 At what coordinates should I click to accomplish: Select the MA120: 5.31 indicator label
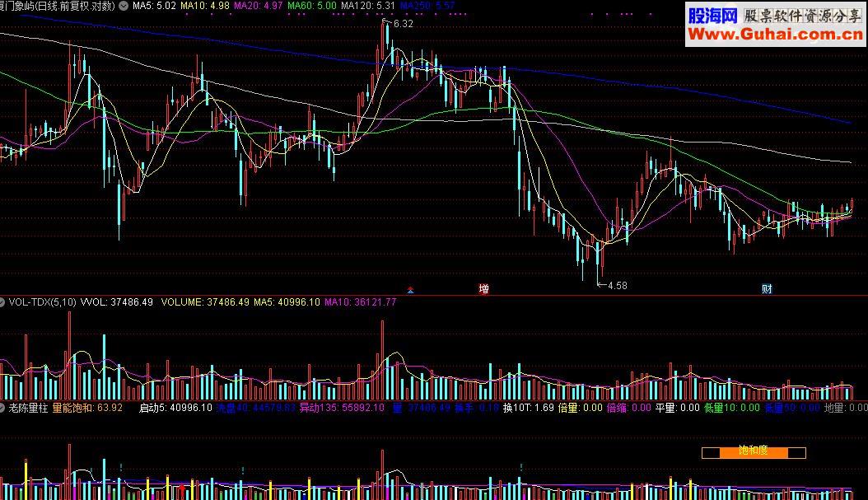coord(368,6)
